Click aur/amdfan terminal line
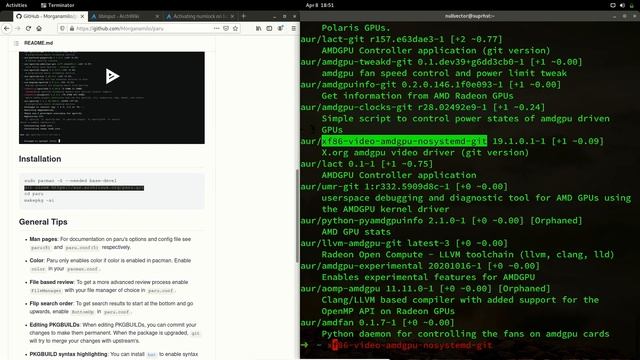640x360 pixels. (378, 323)
